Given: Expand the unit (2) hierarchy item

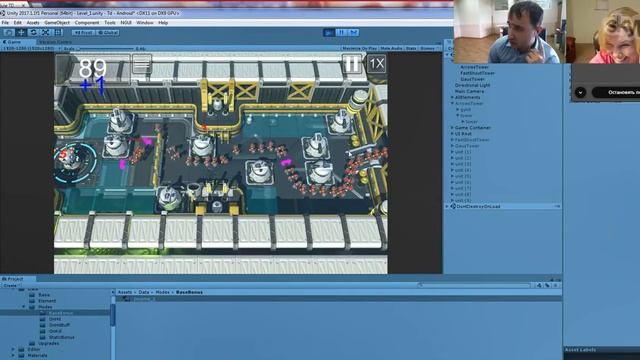Looking at the screenshot, I should click(452, 158).
